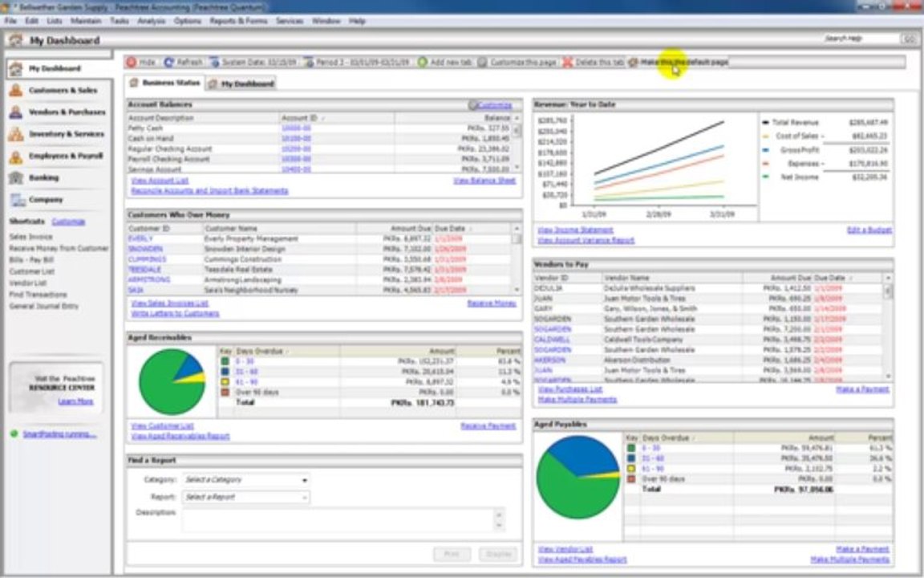The image size is (924, 578).
Task: Open the General Journal Entry shortcut
Action: (43, 306)
